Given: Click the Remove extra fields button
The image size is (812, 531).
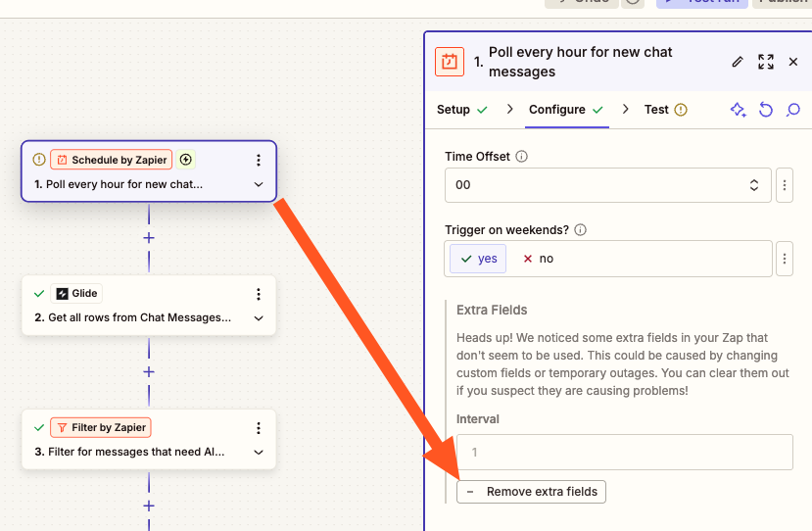Looking at the screenshot, I should [531, 492].
